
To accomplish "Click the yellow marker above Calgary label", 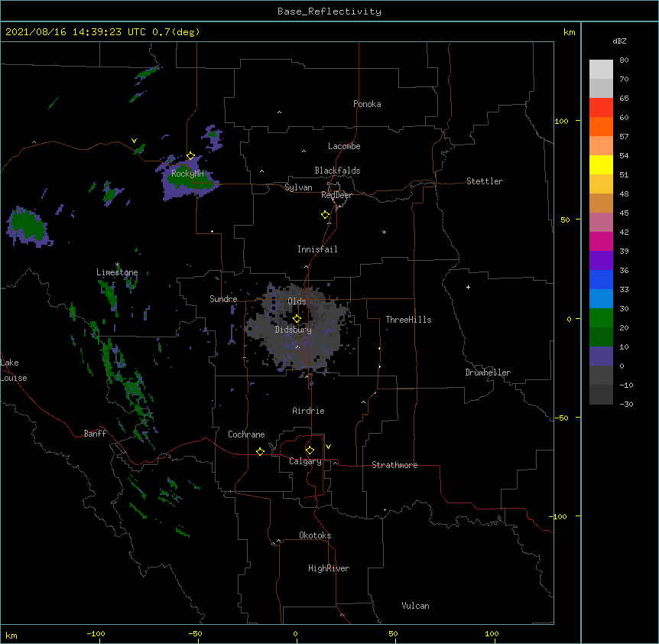I will tap(310, 450).
